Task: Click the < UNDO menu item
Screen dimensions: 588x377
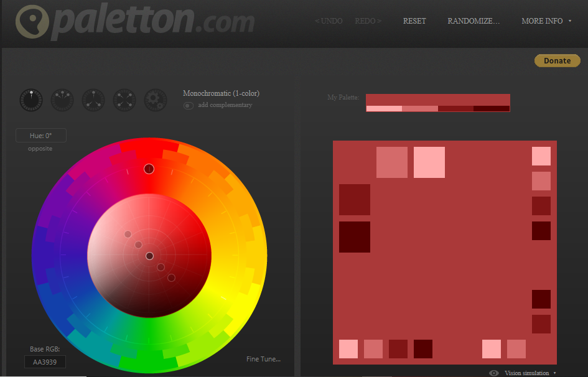Action: click(329, 21)
